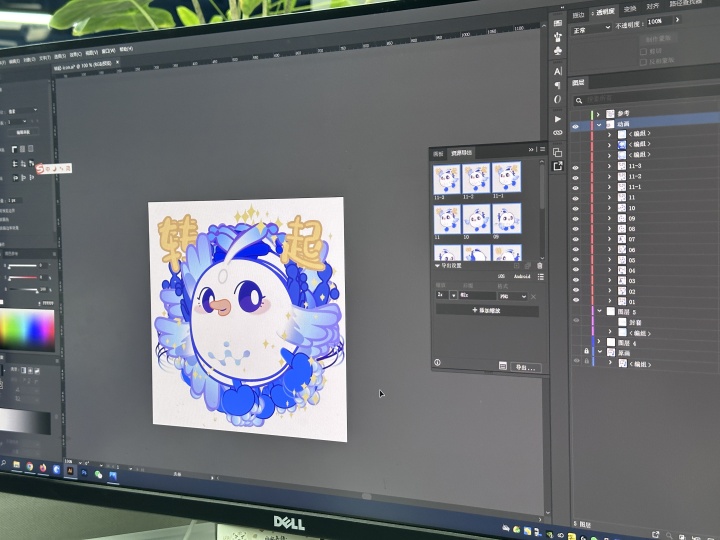Collapse Asset Export panel double-arrow
Image resolution: width=720 pixels, height=540 pixels.
point(531,149)
